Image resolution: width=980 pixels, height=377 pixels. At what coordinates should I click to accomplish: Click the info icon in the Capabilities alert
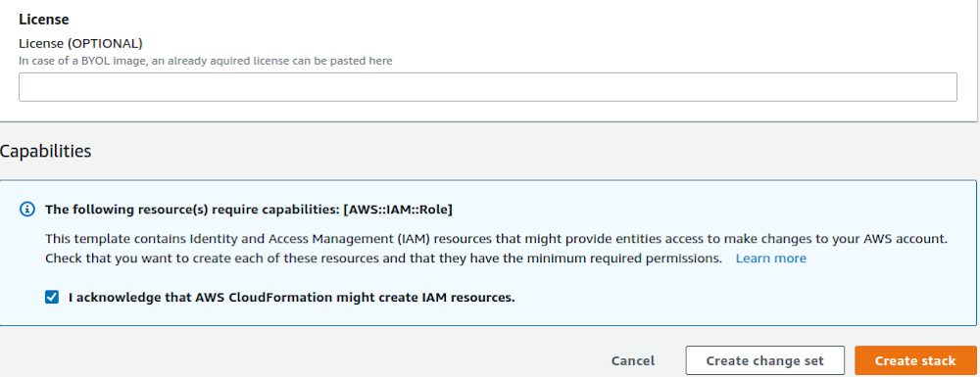click(x=26, y=210)
